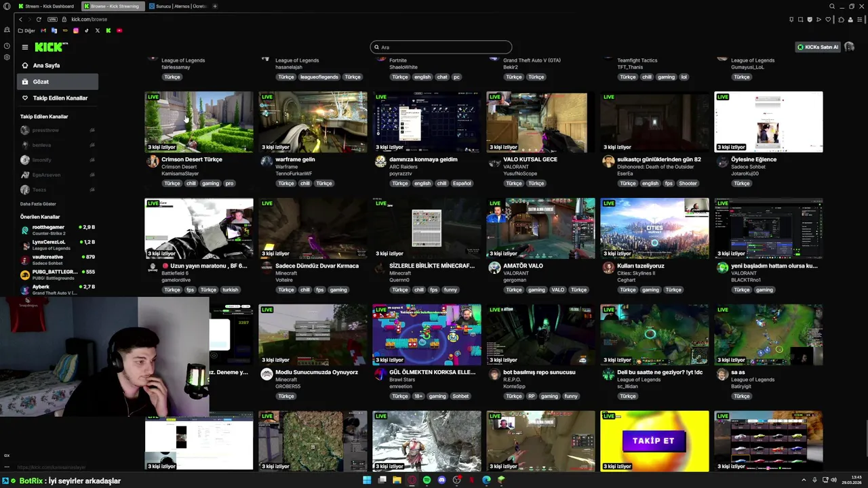Select the Browse - Kick Streaming tab
This screenshot has width=868, height=488.
112,6
